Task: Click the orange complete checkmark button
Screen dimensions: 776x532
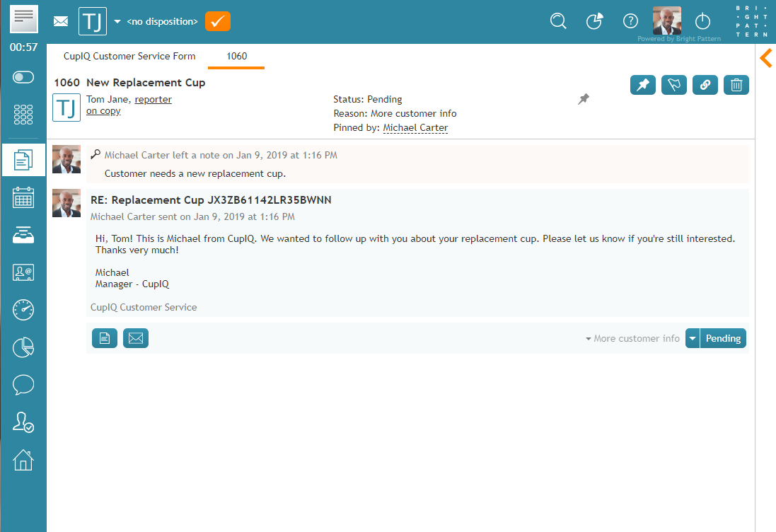Action: pyautogui.click(x=218, y=21)
